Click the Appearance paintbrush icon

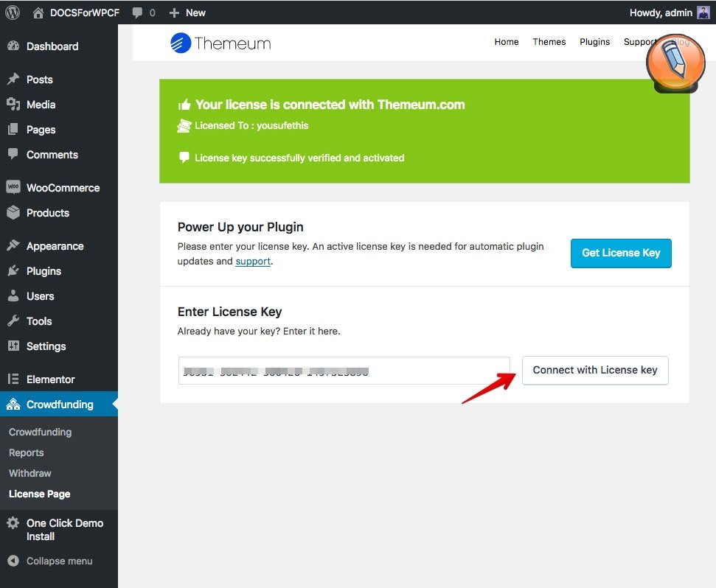[x=13, y=245]
